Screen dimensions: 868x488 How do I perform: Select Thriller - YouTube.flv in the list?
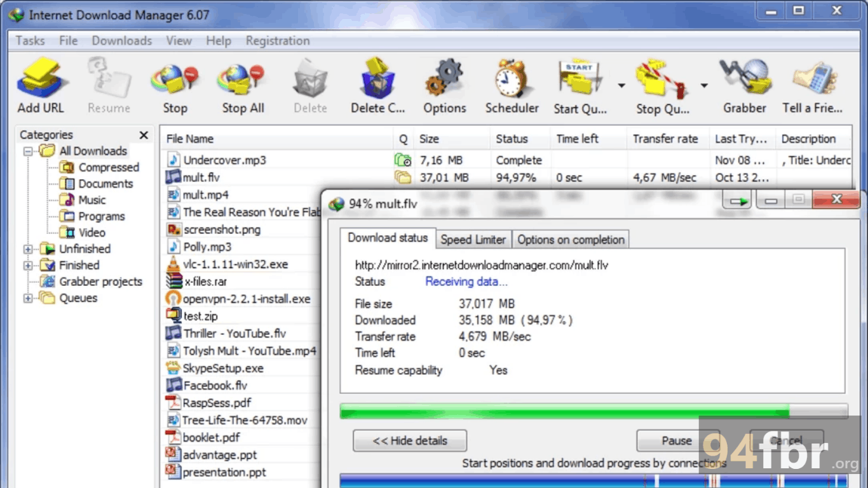point(234,333)
